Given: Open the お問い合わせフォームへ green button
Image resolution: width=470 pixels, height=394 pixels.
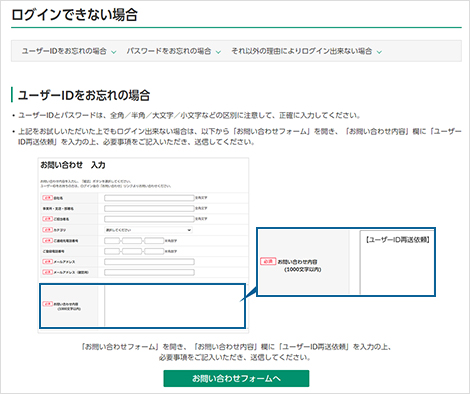Looking at the screenshot, I should [x=236, y=378].
